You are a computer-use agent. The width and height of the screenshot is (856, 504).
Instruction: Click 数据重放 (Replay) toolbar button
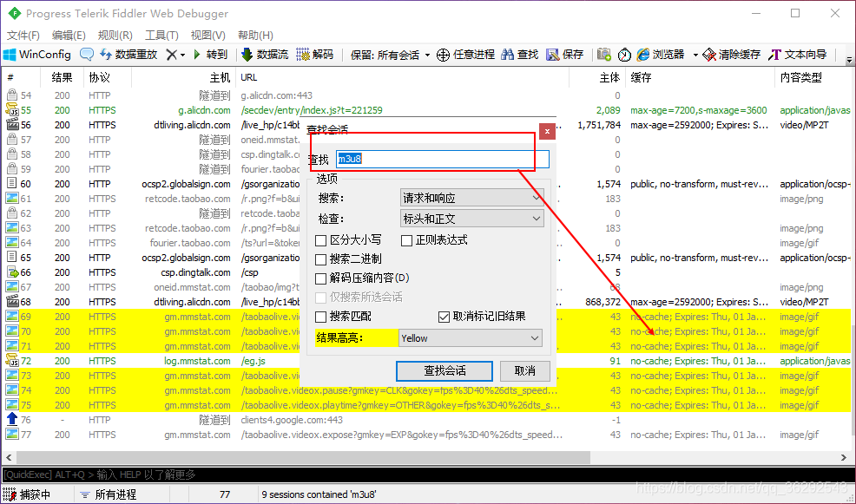(128, 55)
